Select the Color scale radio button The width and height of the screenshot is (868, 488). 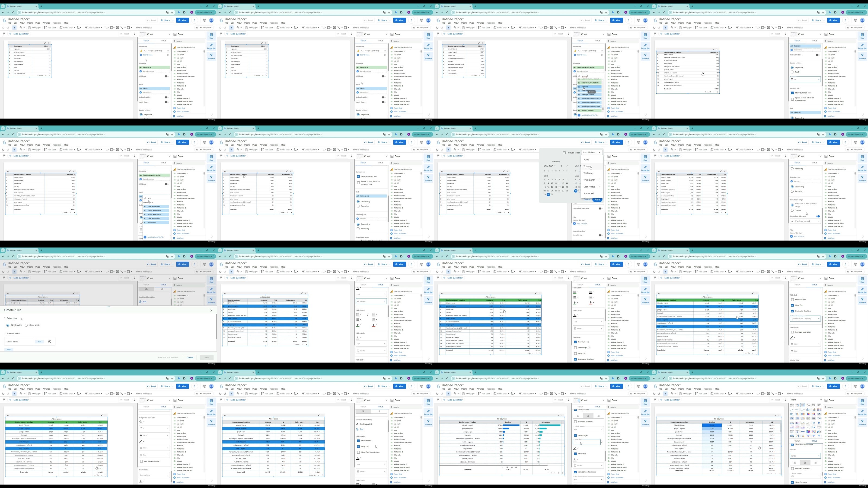coord(26,325)
